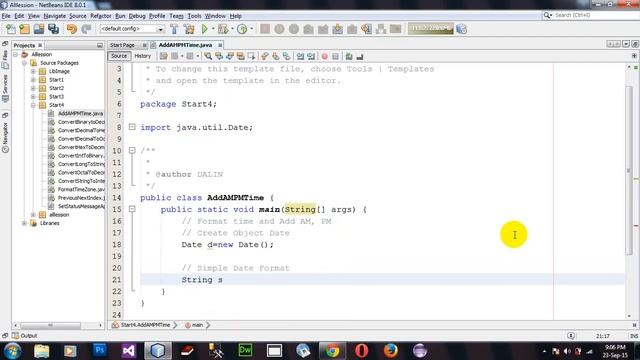The image size is (640, 360).
Task: Open the Output panel button
Action: [24, 336]
